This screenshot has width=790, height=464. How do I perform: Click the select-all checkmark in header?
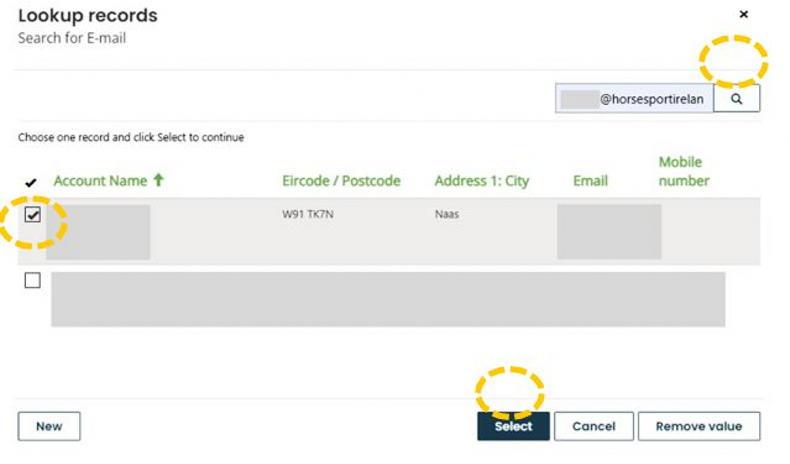click(31, 183)
